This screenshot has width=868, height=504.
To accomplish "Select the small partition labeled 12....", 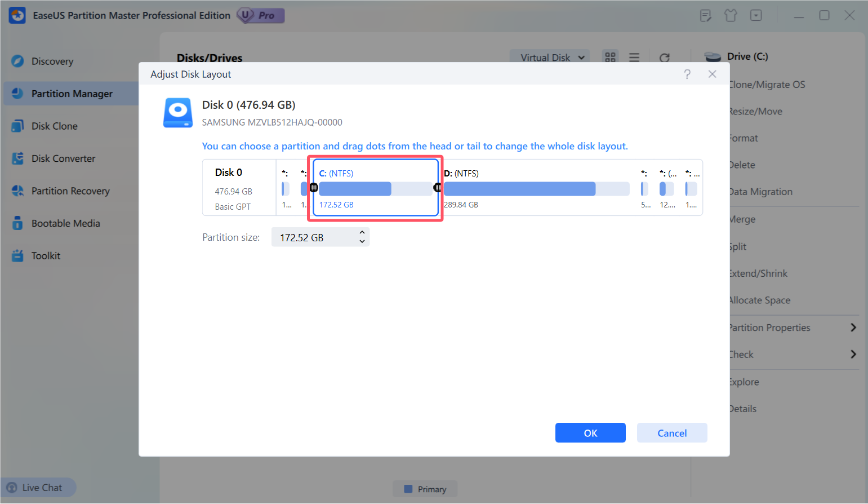I will pyautogui.click(x=667, y=188).
